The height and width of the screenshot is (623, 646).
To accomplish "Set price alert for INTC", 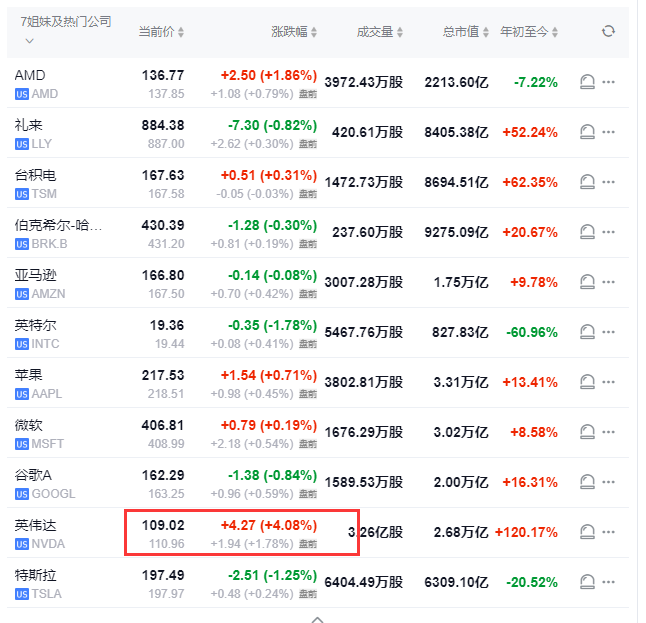I will pos(587,332).
